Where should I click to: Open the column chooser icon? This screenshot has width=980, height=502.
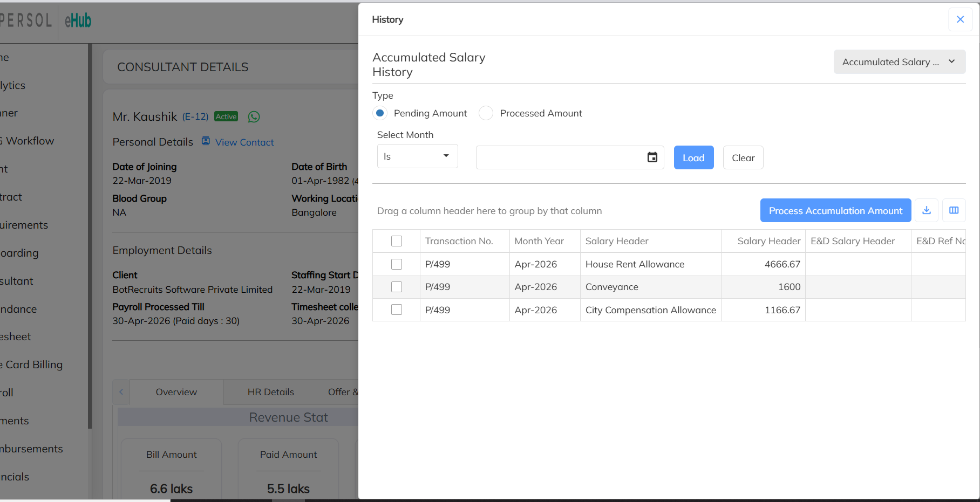coord(954,210)
